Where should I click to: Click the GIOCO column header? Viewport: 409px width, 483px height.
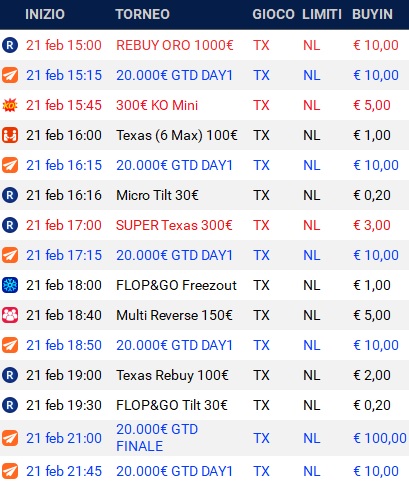point(273,14)
